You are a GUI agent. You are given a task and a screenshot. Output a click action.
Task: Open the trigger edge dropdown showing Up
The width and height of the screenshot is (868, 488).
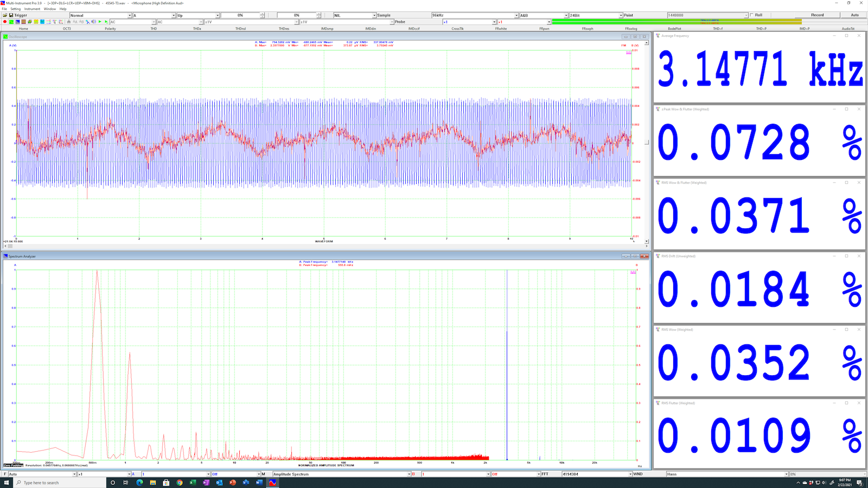point(198,15)
